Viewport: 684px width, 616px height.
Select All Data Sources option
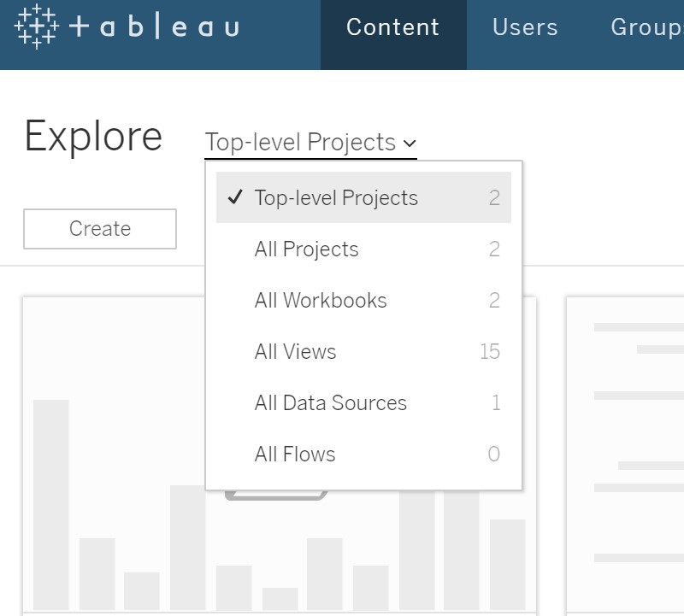point(363,402)
